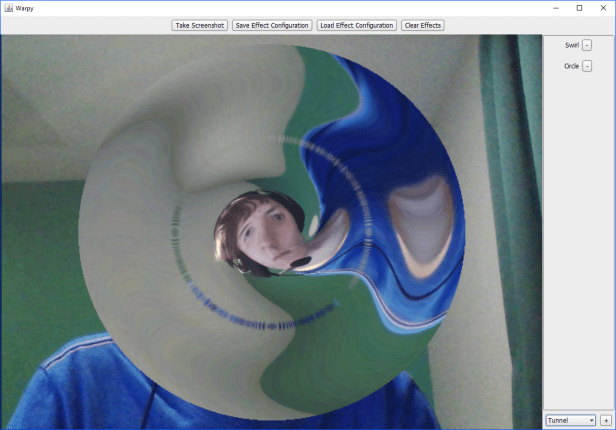
Task: Click the warped webcam preview image
Action: [x=271, y=232]
